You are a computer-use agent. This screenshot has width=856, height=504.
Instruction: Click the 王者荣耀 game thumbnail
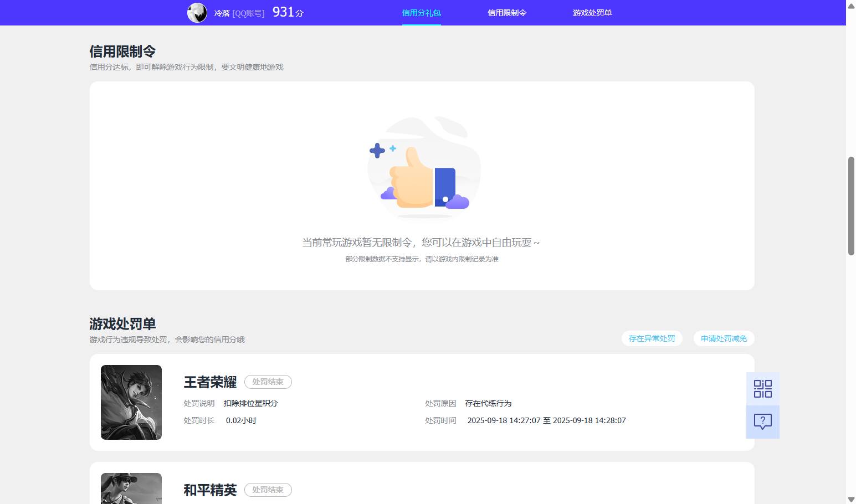point(131,402)
